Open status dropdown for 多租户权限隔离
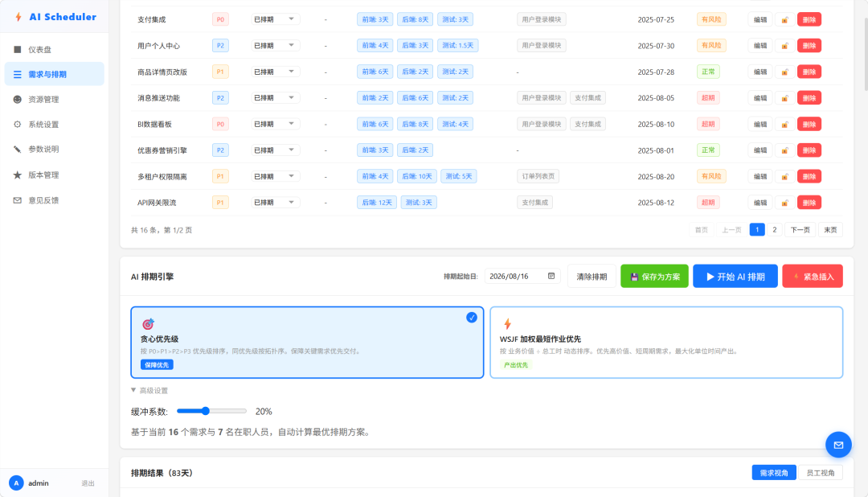Image resolution: width=868 pixels, height=497 pixels. pos(275,176)
